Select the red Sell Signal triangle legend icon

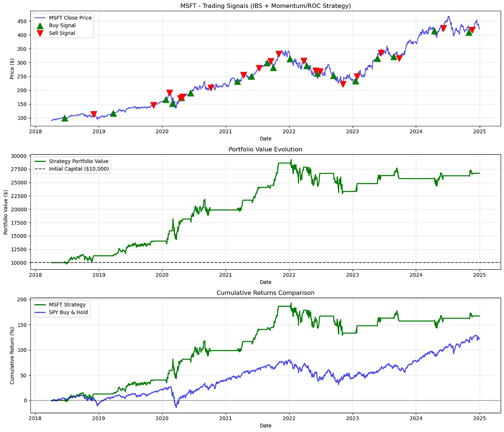40,33
